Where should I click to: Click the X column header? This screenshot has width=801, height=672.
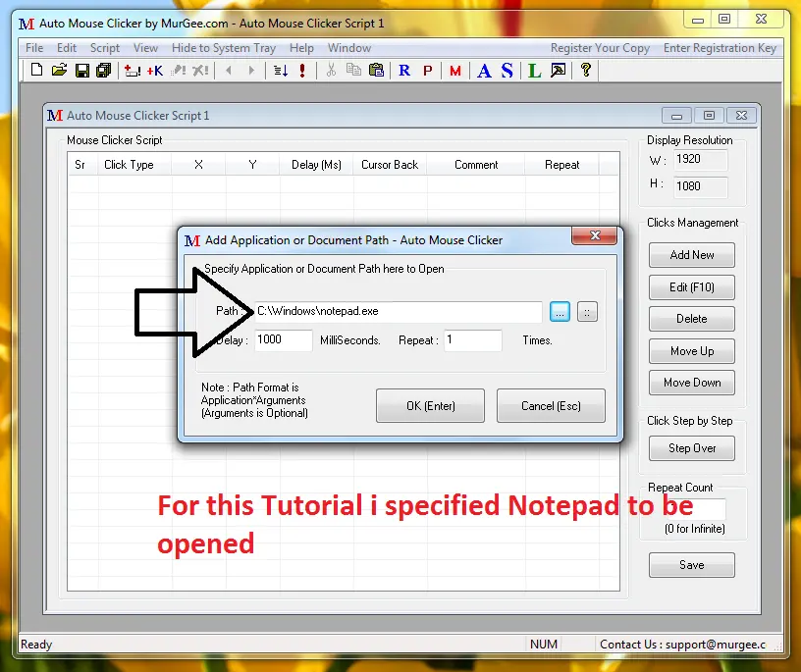tap(198, 165)
